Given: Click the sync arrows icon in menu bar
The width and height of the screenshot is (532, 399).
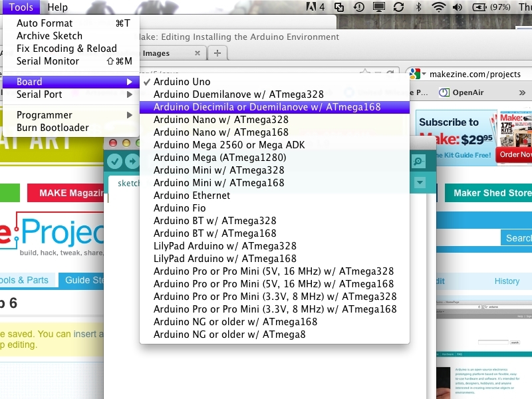Looking at the screenshot, I should 398,7.
